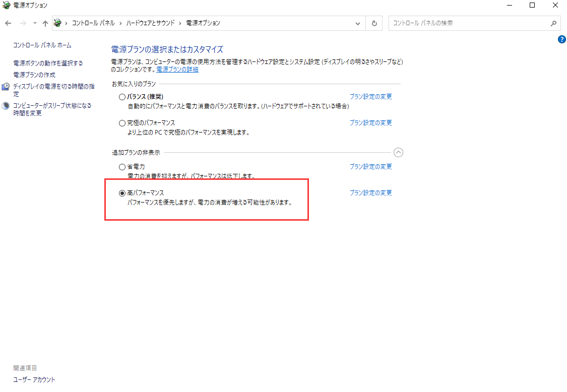Click コントロール パネル in the breadcrumb path
Viewport: 567px width, 392px height.
click(93, 23)
